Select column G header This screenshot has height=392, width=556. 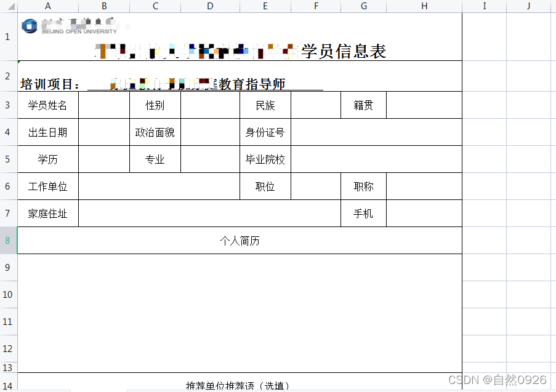[x=363, y=6]
